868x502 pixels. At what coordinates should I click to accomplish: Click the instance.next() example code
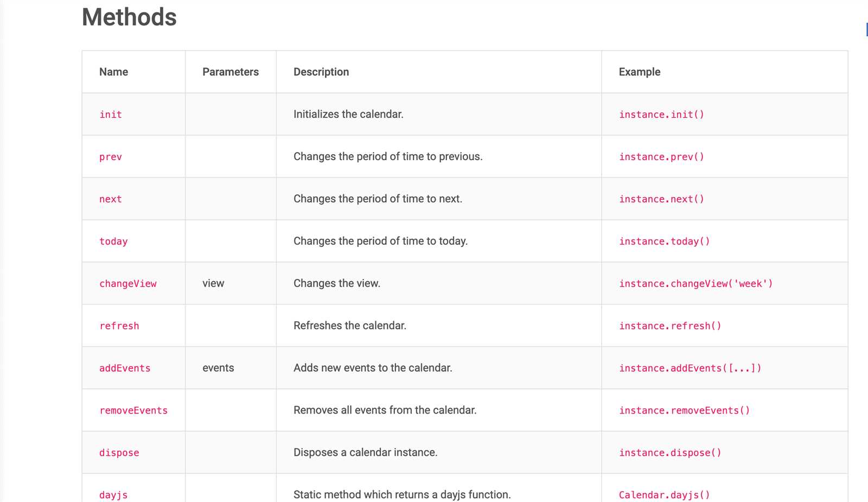[x=662, y=199]
